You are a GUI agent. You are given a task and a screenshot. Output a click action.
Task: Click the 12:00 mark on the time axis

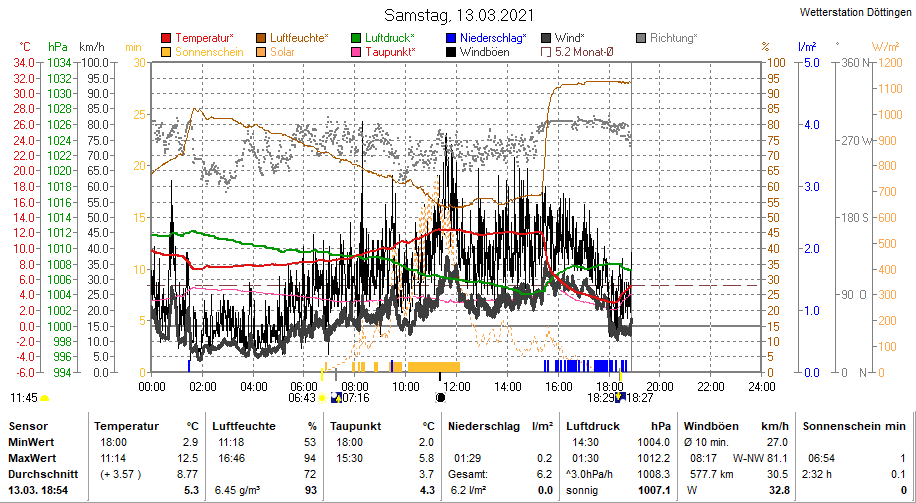click(x=456, y=387)
